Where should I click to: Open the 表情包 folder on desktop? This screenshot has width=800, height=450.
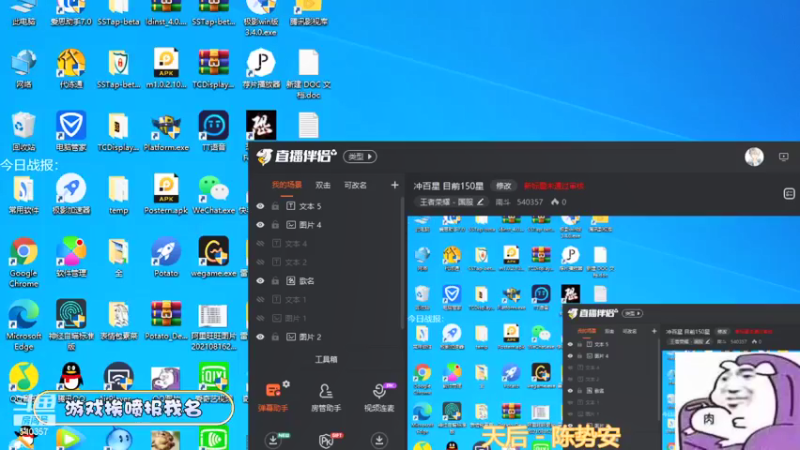click(118, 320)
